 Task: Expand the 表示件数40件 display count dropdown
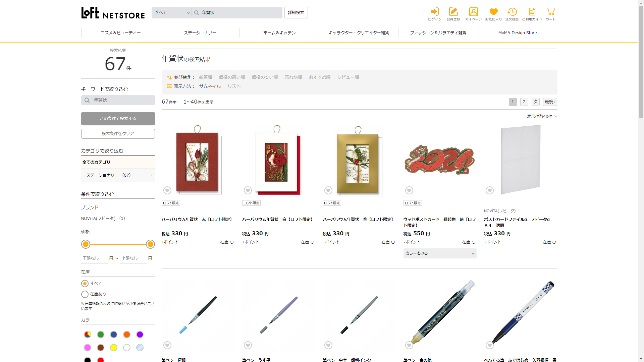point(542,116)
